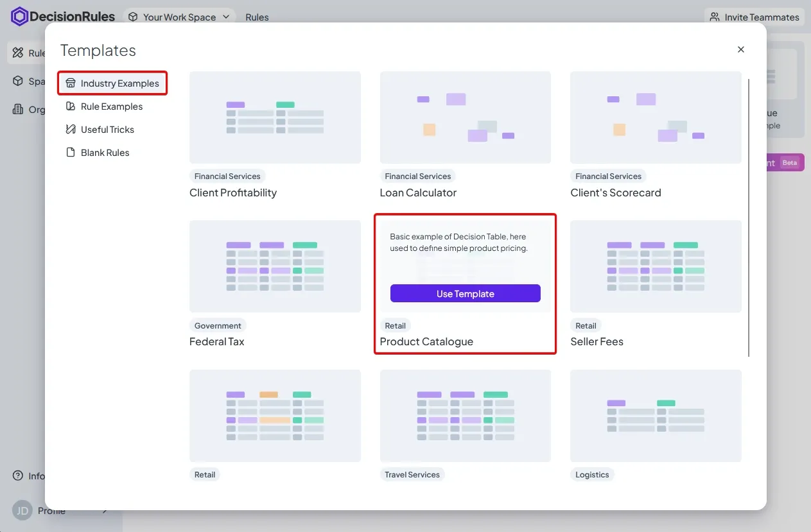Click the "Financial Services" tag on Client Profitability
This screenshot has height=532, width=811.
coord(227,176)
